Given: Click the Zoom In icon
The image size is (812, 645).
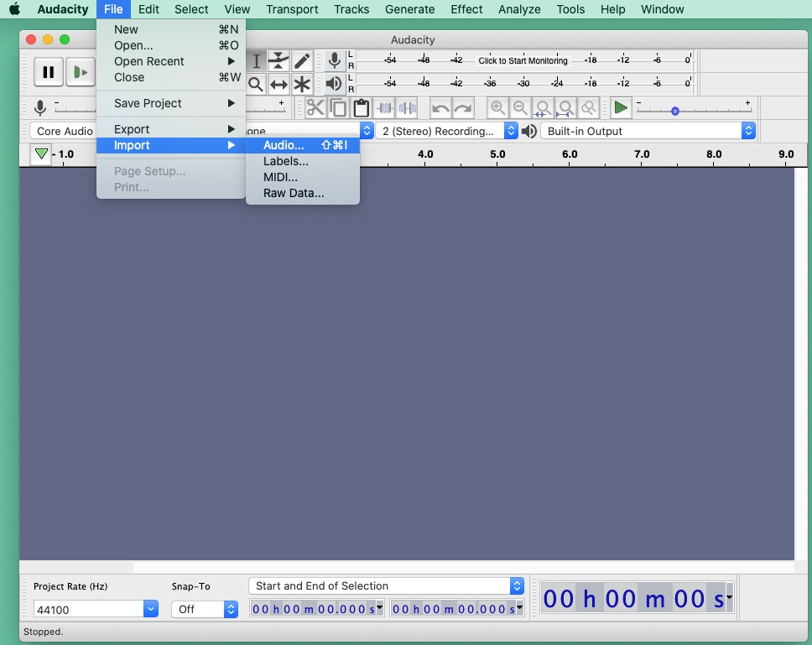Looking at the screenshot, I should click(x=497, y=108).
